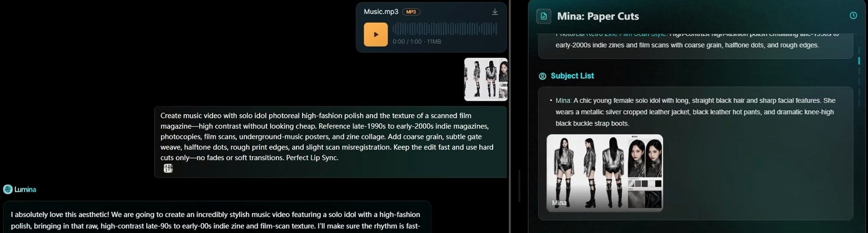Click the Subject List section icon
This screenshot has height=233, width=868.
(542, 76)
